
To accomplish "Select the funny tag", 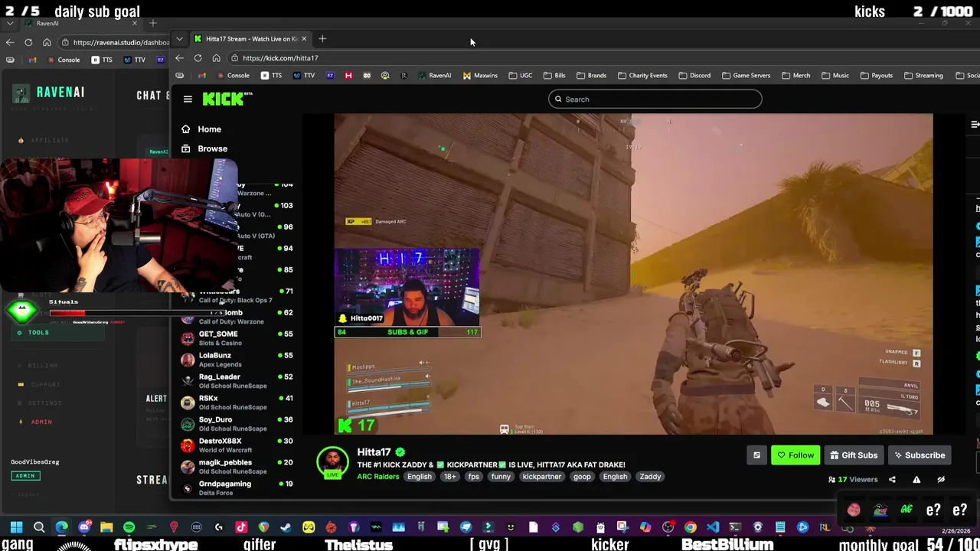I will 501,477.
